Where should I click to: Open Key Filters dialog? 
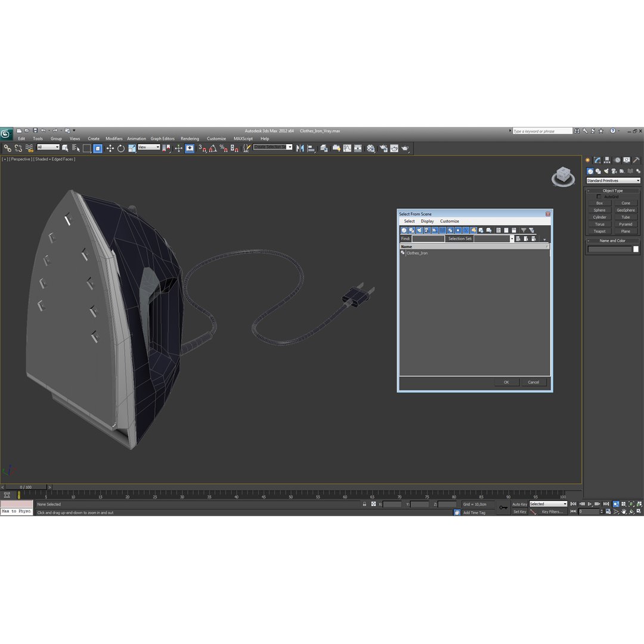click(552, 512)
